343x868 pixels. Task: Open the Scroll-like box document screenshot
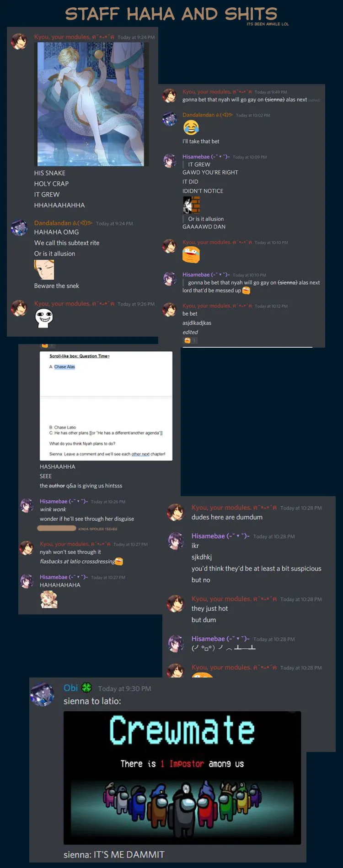(x=106, y=406)
